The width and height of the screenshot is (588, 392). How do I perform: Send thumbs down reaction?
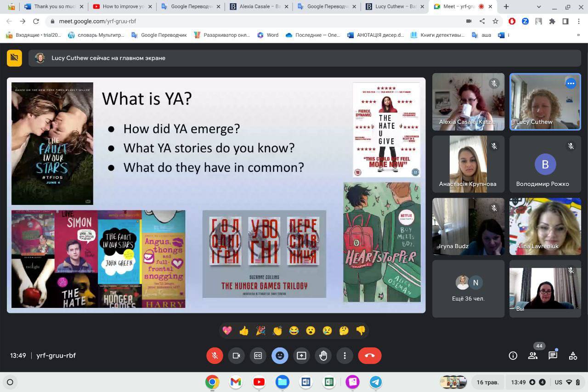[x=361, y=330]
